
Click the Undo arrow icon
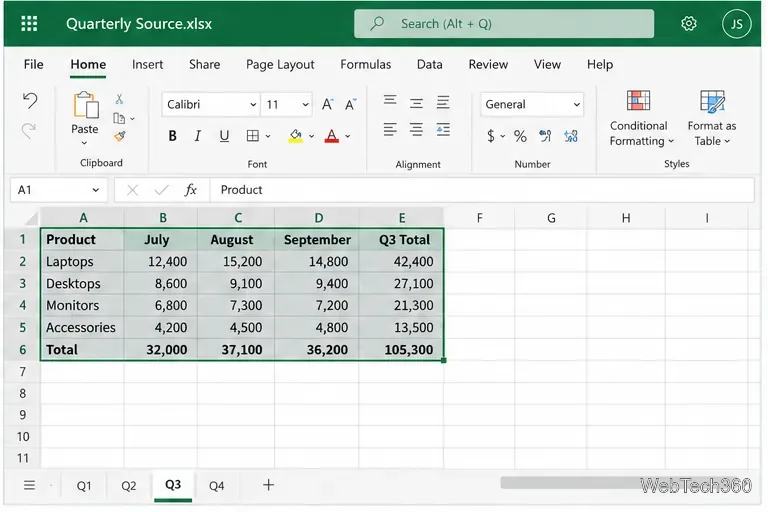[x=30, y=100]
